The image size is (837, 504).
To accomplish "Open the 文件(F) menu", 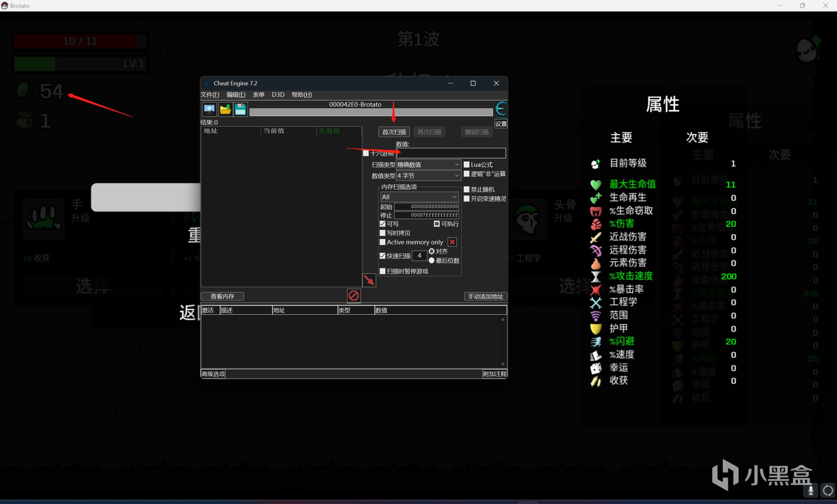I will 210,95.
